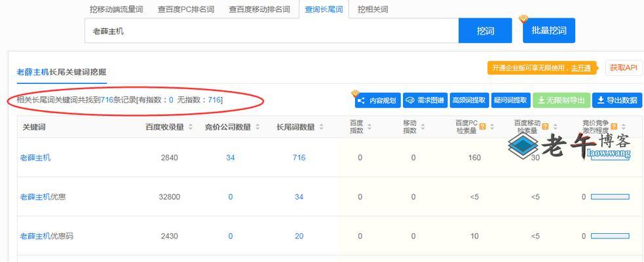Sort the table by 百度收录量
The height and width of the screenshot is (262, 644).
(190, 127)
